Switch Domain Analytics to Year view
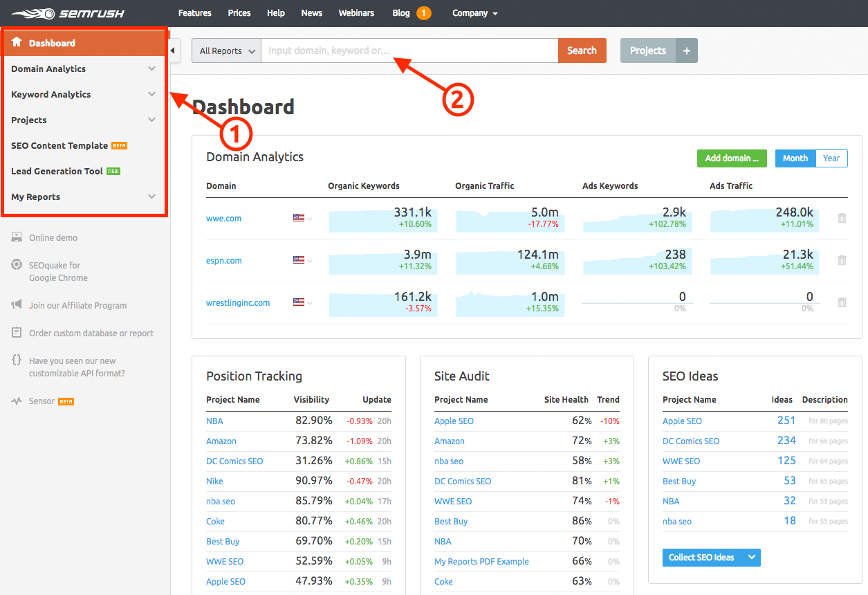The image size is (868, 595). click(831, 158)
